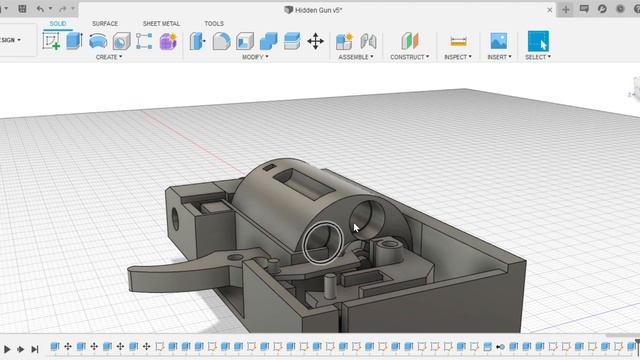Expand the INSERT menu

[x=499, y=57]
